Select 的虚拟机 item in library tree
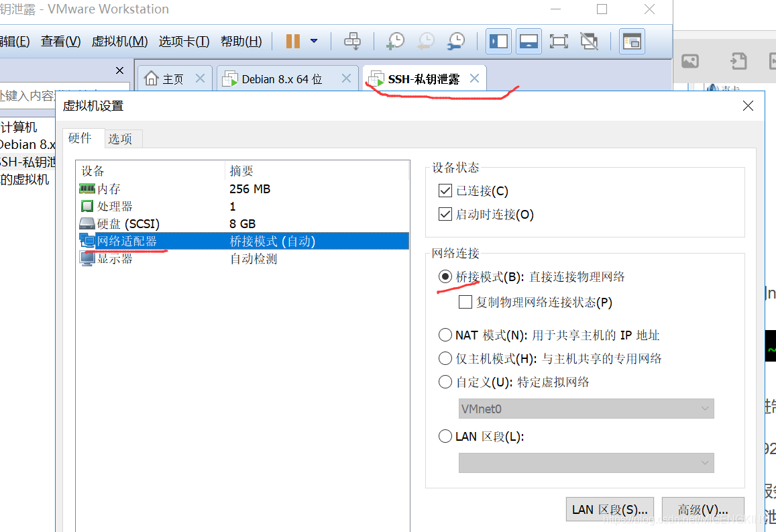Screen dimensions: 776x532 (x=25, y=179)
